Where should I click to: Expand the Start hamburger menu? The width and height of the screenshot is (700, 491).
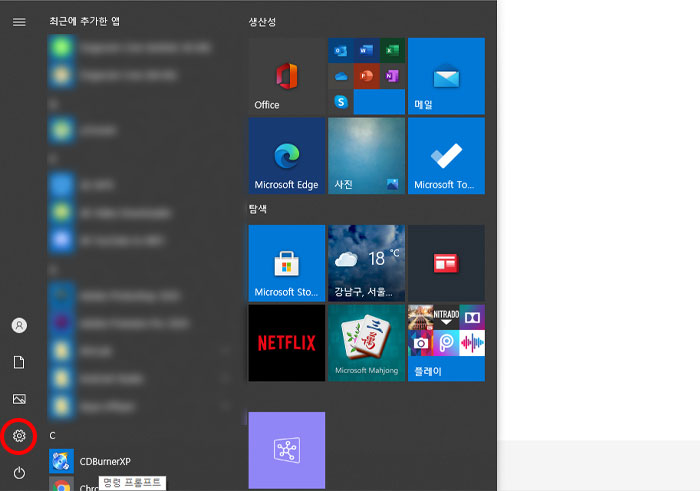click(x=19, y=22)
